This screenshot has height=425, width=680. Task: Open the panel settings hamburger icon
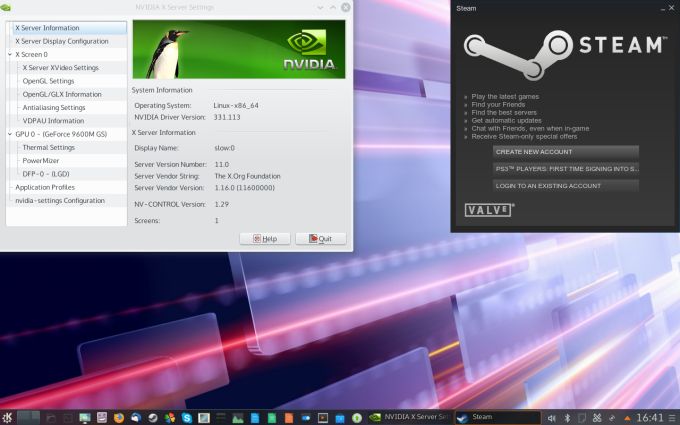point(674,418)
